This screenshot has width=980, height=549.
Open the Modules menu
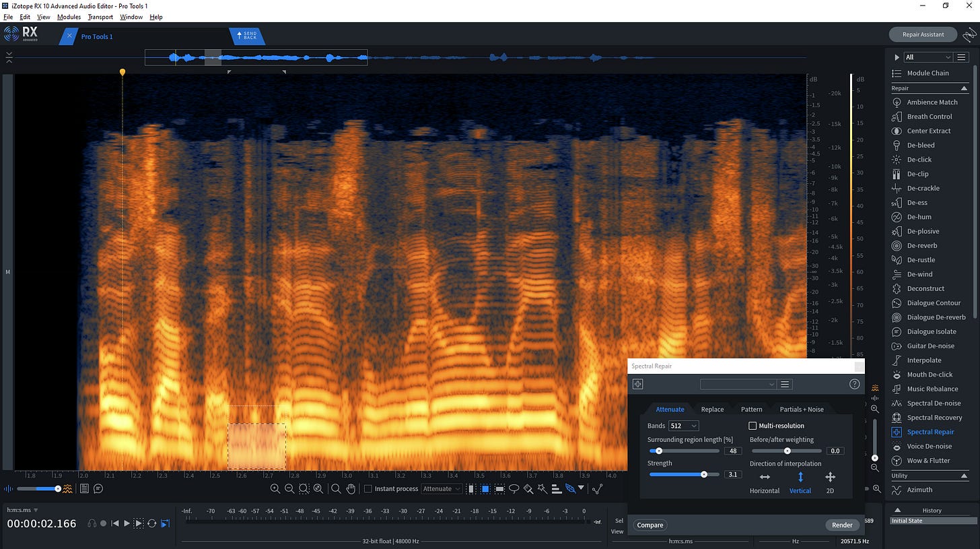[69, 17]
